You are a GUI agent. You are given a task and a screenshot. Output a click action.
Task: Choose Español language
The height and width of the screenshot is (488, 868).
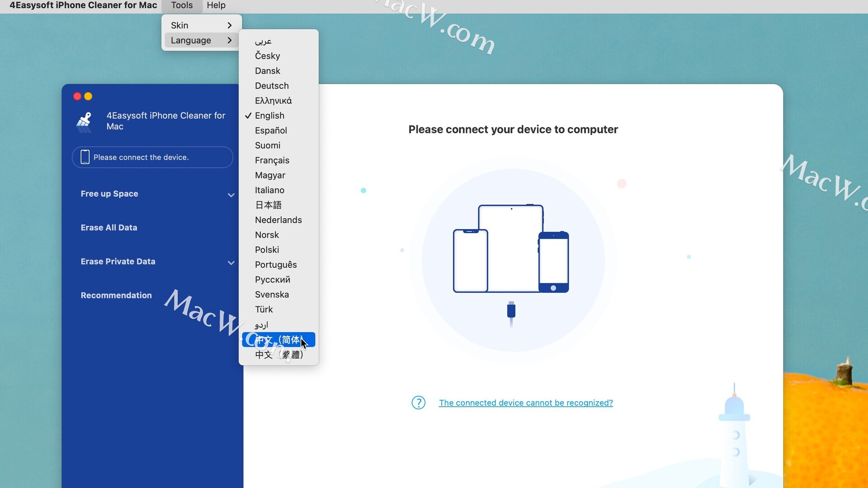[278, 130]
